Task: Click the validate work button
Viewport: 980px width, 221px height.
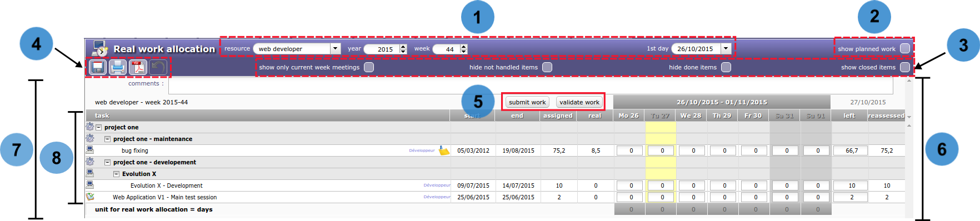Action: tap(579, 102)
